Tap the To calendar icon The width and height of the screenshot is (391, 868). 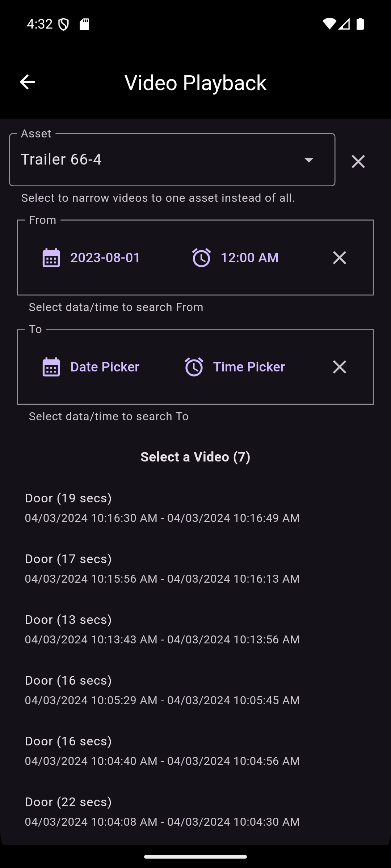[x=51, y=367]
